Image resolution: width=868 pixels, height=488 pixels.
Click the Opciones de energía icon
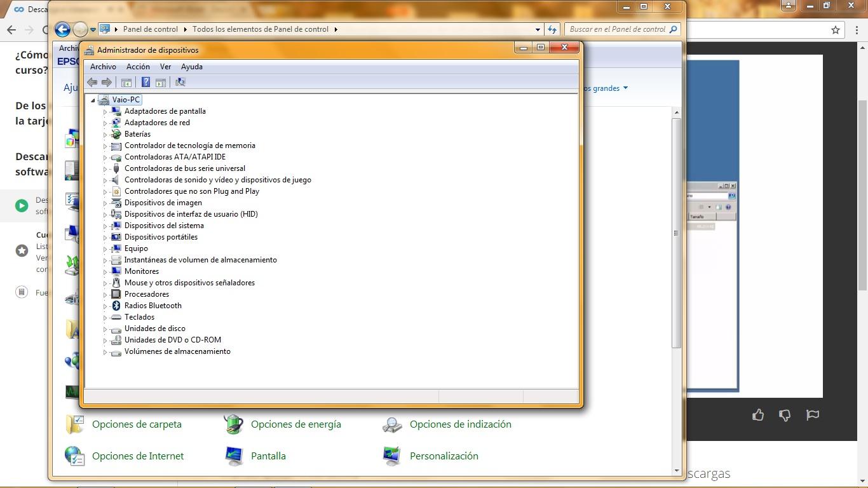tap(234, 424)
